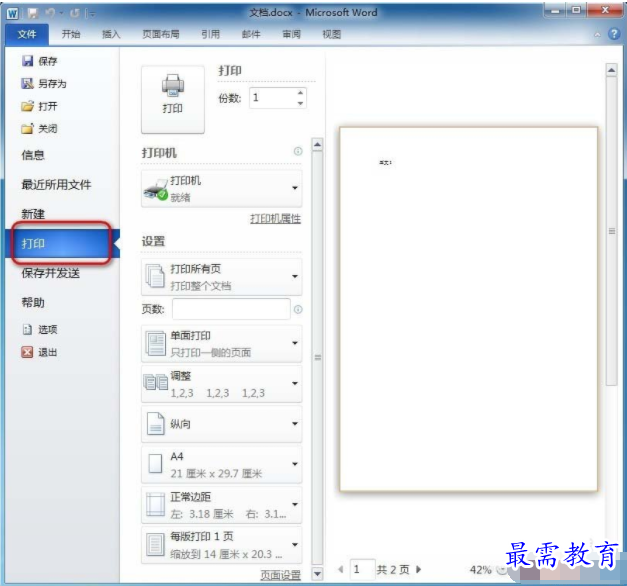Screen dimensions: 627x586
Task: Switch to the 开始 ribbon tab
Action: coord(71,34)
